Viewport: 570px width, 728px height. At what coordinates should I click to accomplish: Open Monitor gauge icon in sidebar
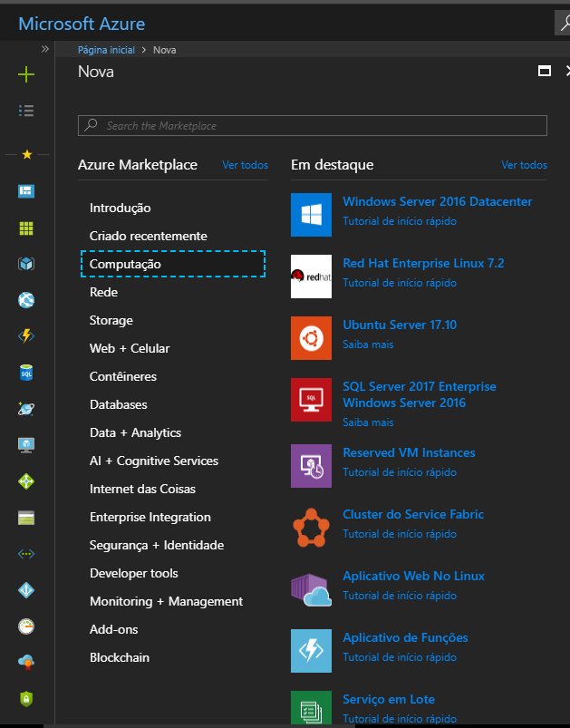coord(26,626)
